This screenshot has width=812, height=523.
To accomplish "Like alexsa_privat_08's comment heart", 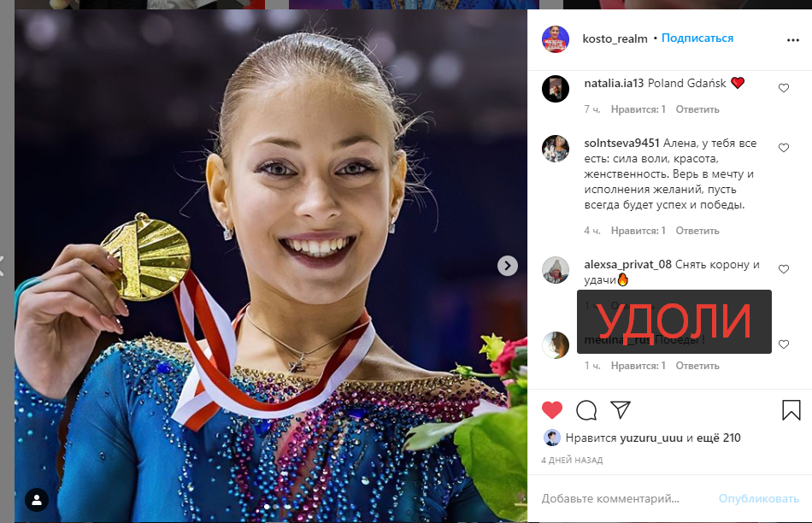I will click(x=784, y=268).
